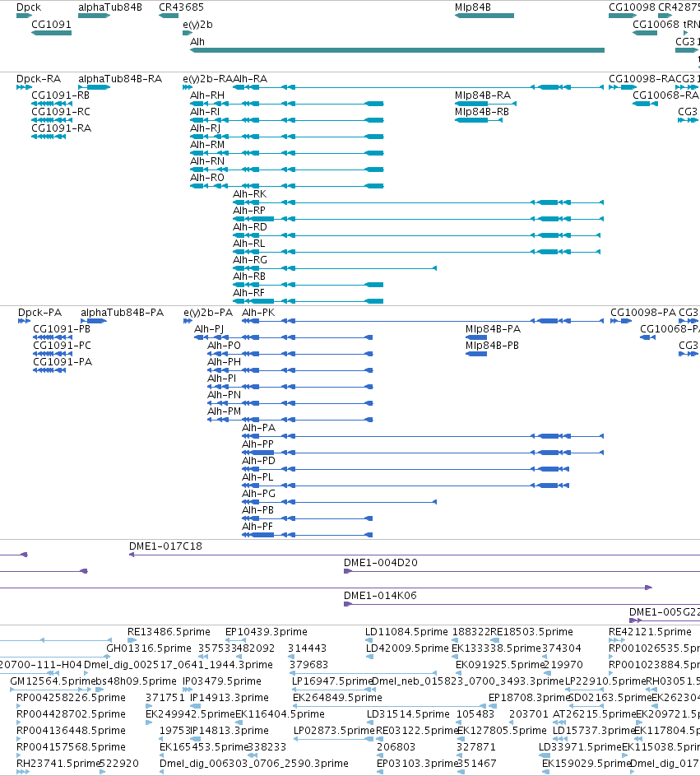Select the CR43685 gene
700x776 pixels.
pyautogui.click(x=169, y=16)
